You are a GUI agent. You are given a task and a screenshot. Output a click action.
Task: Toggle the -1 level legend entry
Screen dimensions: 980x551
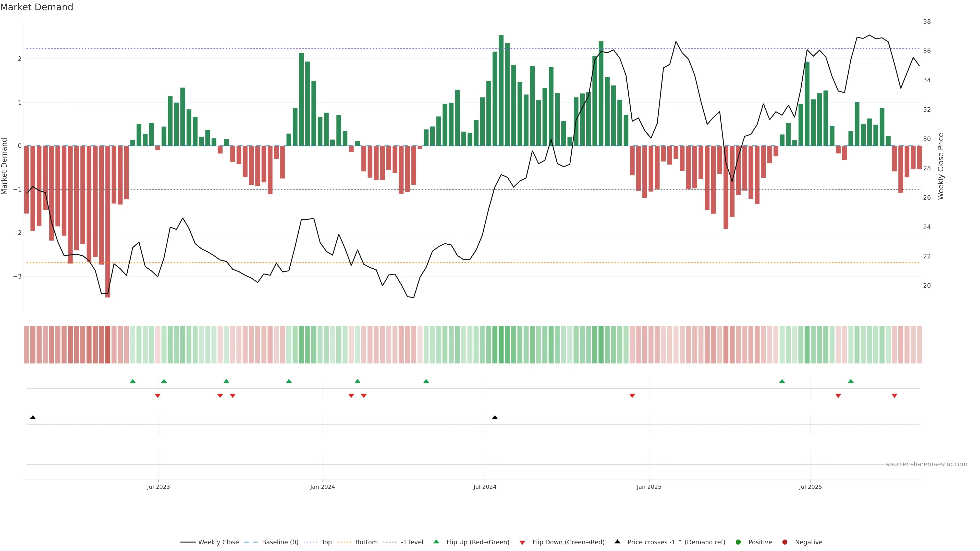tap(412, 542)
